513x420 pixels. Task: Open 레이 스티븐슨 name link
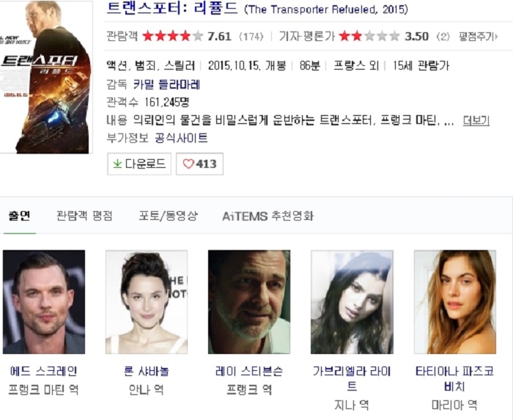(249, 372)
